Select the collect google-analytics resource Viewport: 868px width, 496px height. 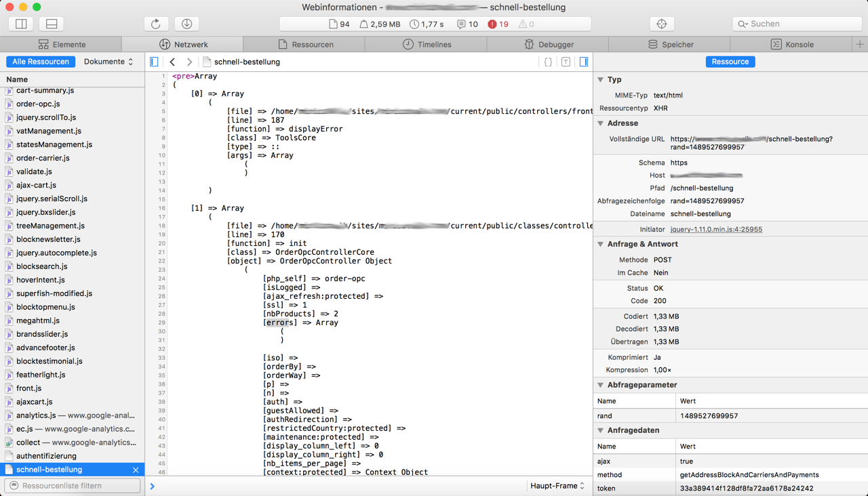pos(73,442)
